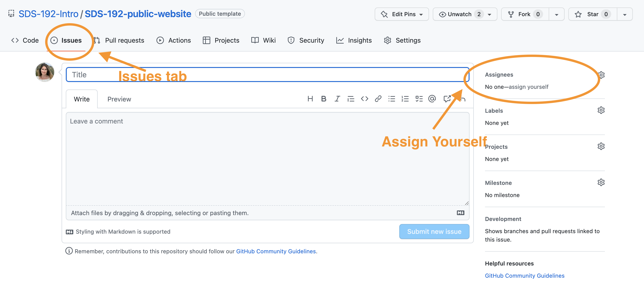Apply italic formatting in the comment toolbar
This screenshot has height=284, width=644.
coord(337,99)
